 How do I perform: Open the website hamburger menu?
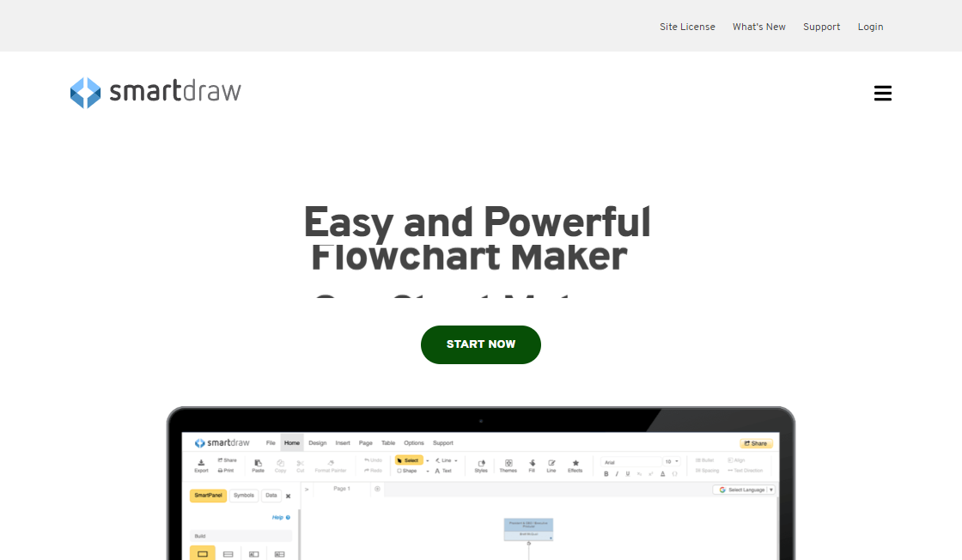click(x=882, y=93)
